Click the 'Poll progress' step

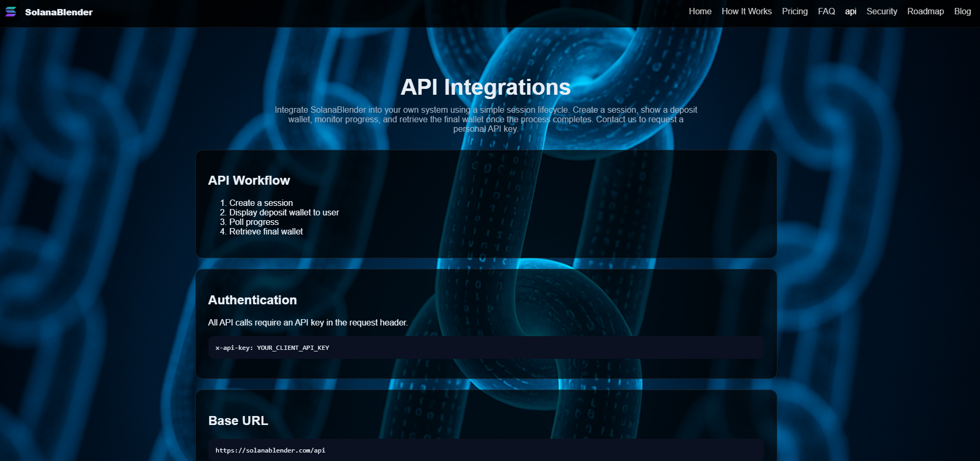(254, 222)
